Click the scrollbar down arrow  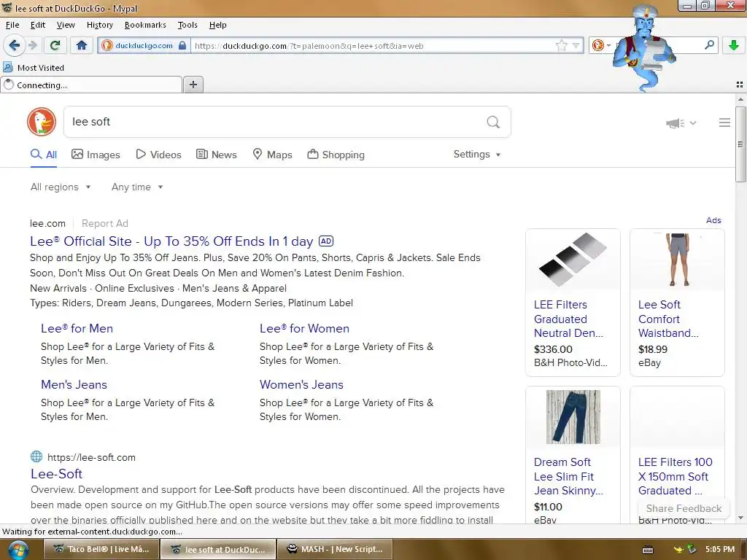coord(740,518)
